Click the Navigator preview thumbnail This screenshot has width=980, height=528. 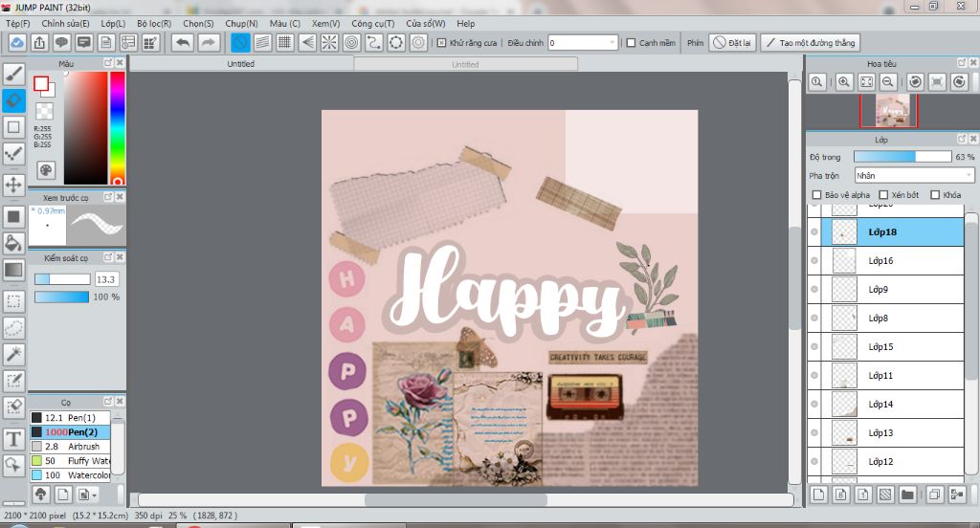891,111
